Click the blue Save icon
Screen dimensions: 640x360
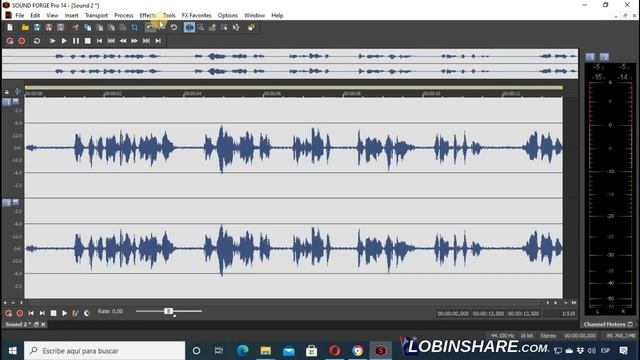[37, 27]
